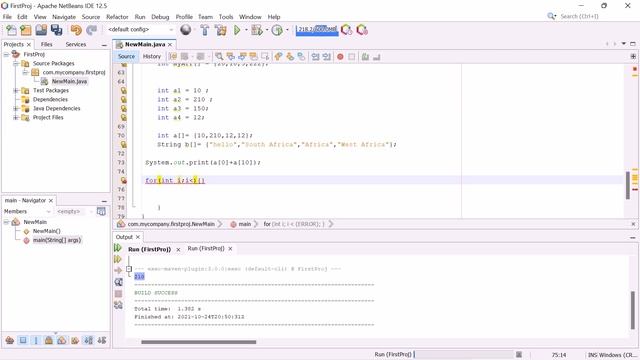Open the Debug Project dropdown arrow
640x360 pixels.
click(x=267, y=30)
